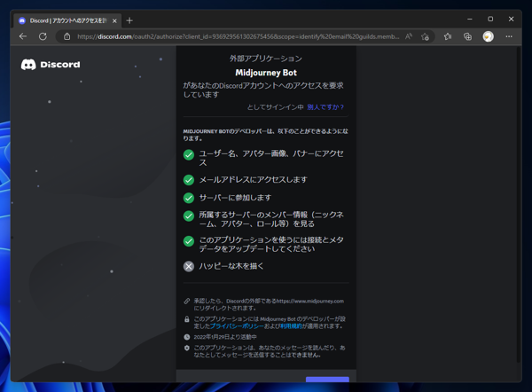Image resolution: width=532 pixels, height=392 pixels.
Task: Click the page's vertical scrollbar
Action: [518, 205]
